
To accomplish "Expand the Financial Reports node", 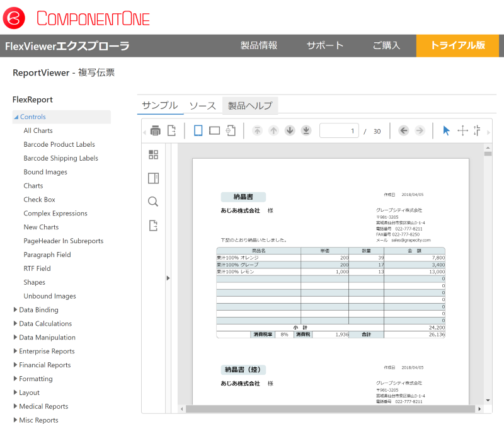I will pyautogui.click(x=15, y=365).
